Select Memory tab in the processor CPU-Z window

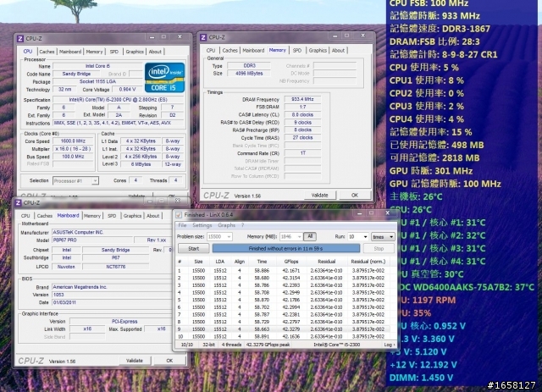pyautogui.click(x=94, y=52)
